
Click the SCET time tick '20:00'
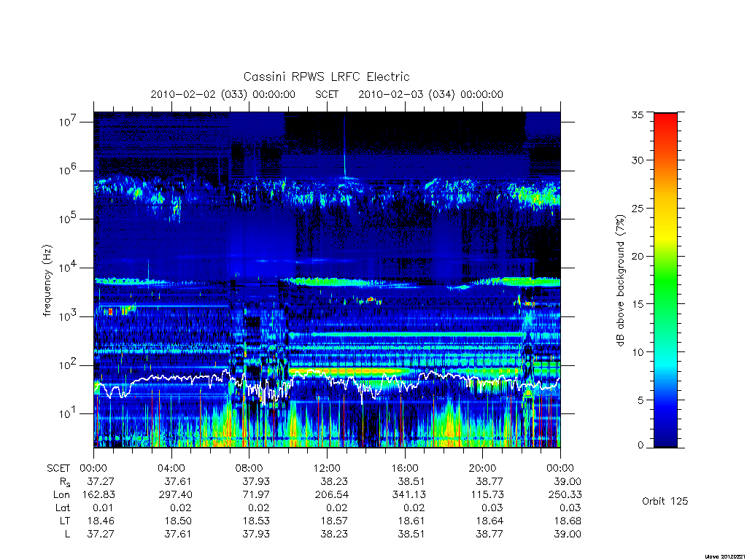[483, 468]
